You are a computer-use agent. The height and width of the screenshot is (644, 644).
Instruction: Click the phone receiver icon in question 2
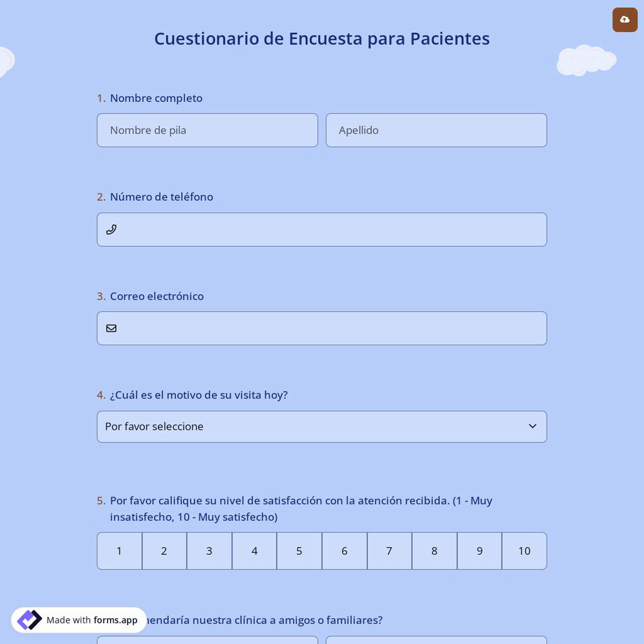pos(111,229)
